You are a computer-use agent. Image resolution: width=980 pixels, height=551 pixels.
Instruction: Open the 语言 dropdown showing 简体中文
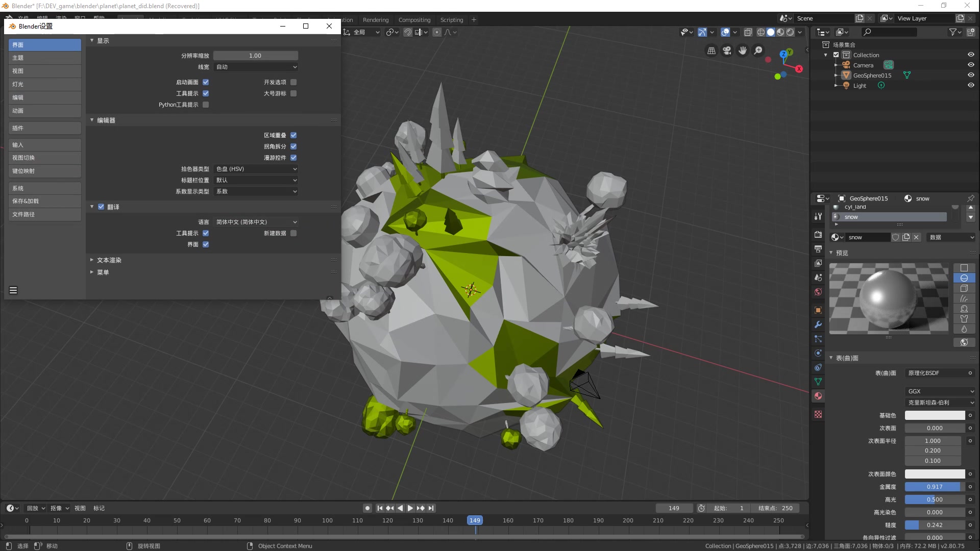point(255,222)
